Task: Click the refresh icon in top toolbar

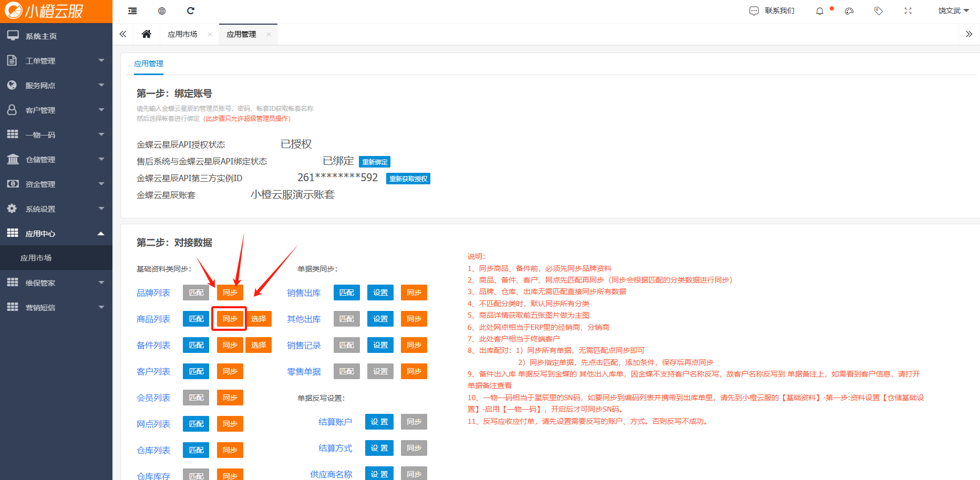Action: tap(191, 11)
